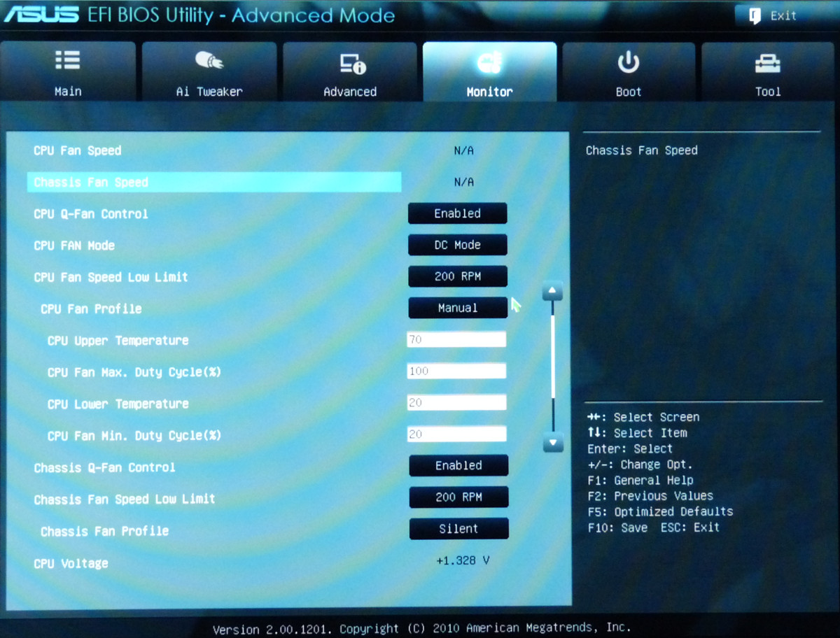Click the scrollbar up arrow
This screenshot has height=638, width=840.
(553, 290)
